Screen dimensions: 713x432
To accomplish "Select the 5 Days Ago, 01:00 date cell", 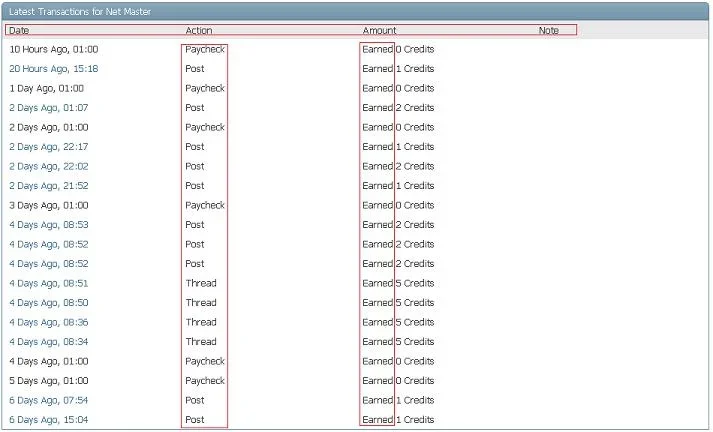I will point(49,381).
